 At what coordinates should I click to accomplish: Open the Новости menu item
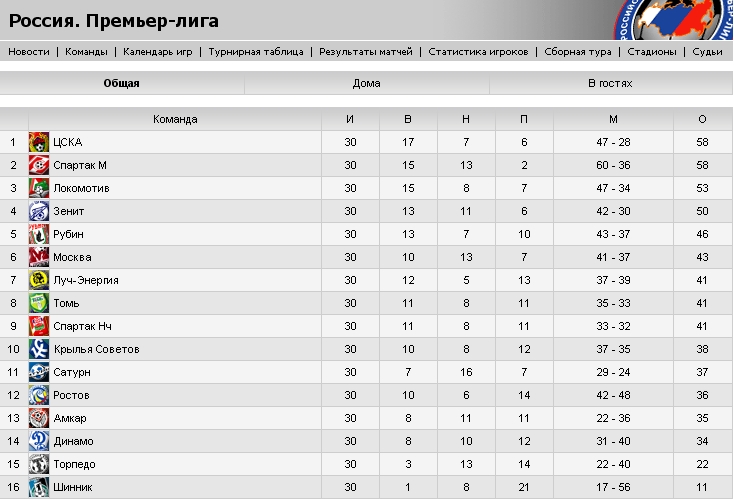tap(29, 51)
